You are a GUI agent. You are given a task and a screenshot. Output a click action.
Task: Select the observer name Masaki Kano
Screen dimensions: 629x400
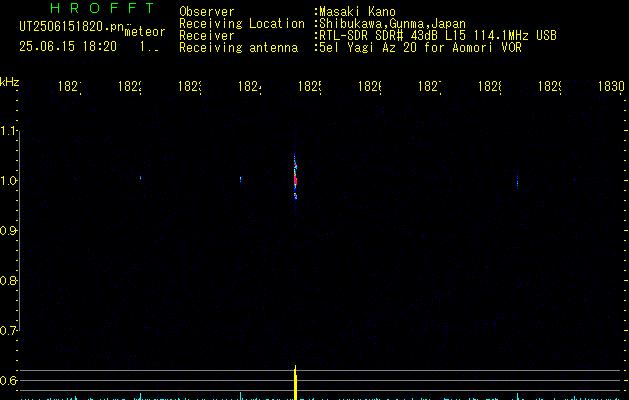tap(357, 12)
